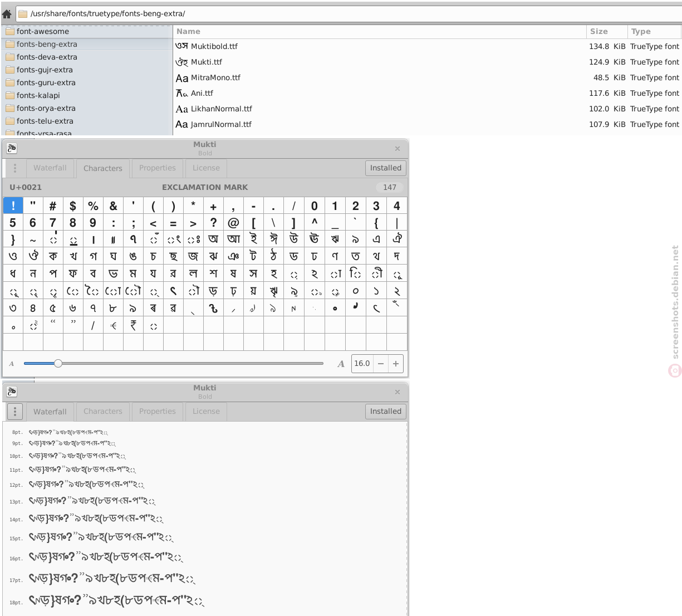Click font viewer app icon in lower window
The width and height of the screenshot is (682, 616).
click(x=12, y=392)
